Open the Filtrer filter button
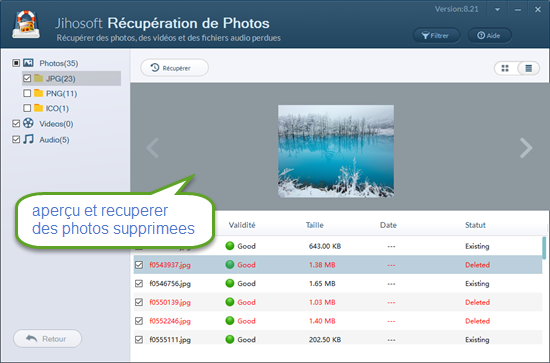Image resolution: width=550 pixels, height=363 pixels. coord(436,35)
